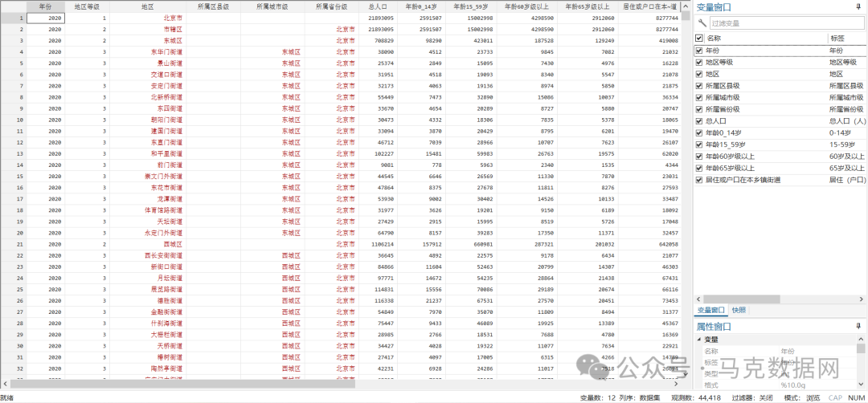This screenshot has height=403, width=868.
Task: Uncheck the 总人口 variable checkbox
Action: [x=699, y=121]
